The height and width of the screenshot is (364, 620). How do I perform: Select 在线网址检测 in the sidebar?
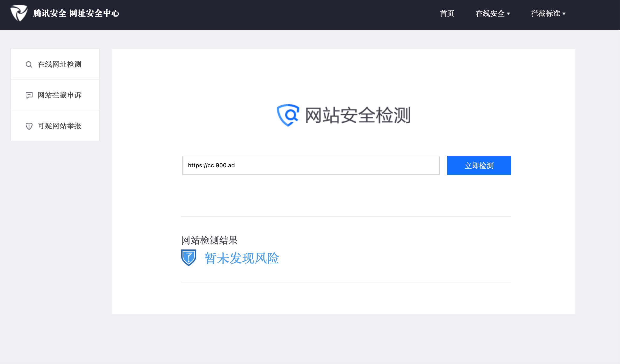pyautogui.click(x=59, y=64)
